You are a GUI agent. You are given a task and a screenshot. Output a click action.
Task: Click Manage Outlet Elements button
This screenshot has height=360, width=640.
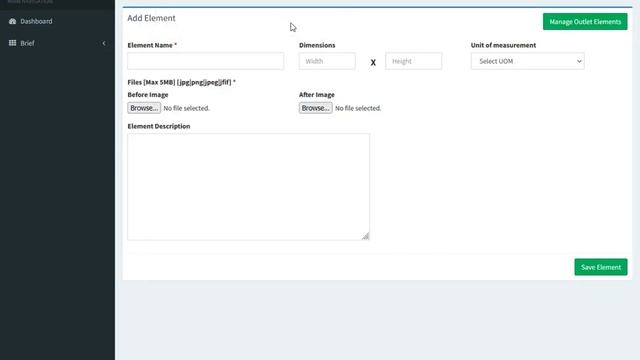pos(585,22)
